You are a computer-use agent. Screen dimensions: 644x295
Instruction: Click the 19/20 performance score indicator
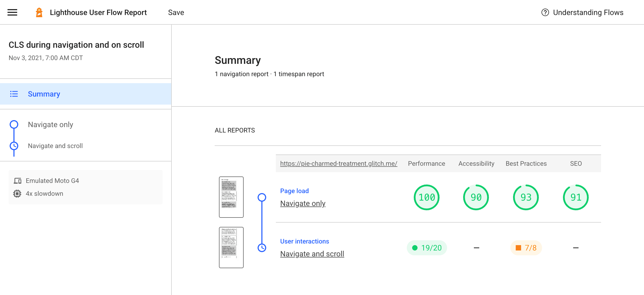point(427,248)
